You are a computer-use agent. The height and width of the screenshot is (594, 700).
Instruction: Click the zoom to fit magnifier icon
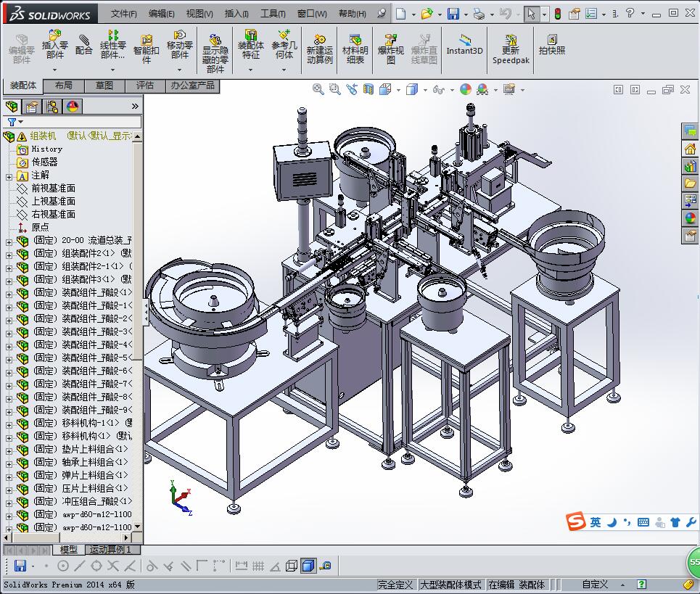(318, 89)
